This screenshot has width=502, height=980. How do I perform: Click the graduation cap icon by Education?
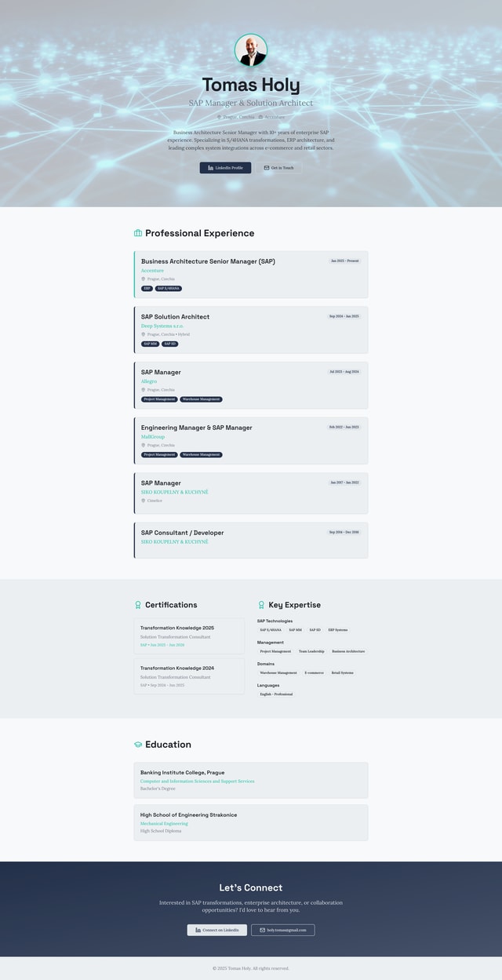coord(138,745)
